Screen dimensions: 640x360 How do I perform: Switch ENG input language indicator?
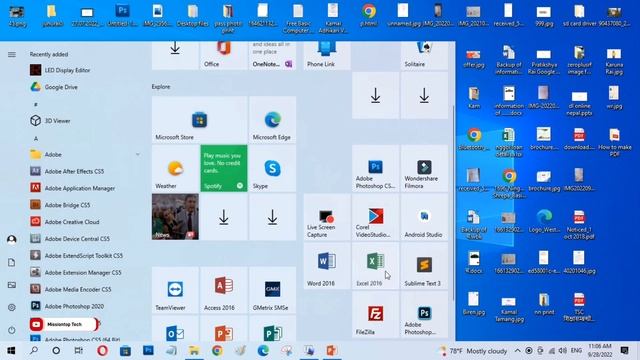(576, 351)
